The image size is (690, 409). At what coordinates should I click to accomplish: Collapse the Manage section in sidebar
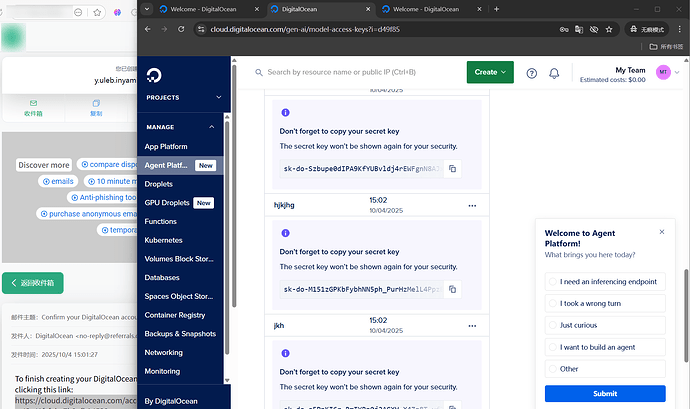[x=211, y=127]
